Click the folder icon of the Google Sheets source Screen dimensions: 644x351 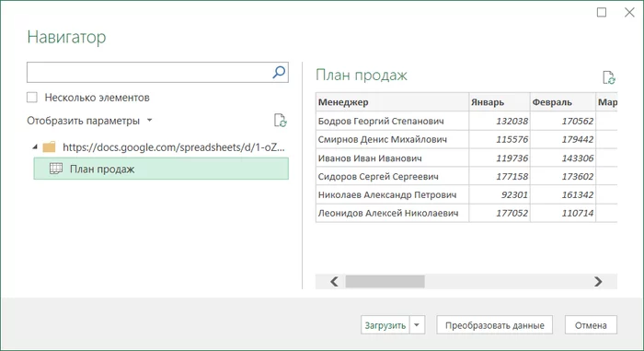[x=49, y=146]
